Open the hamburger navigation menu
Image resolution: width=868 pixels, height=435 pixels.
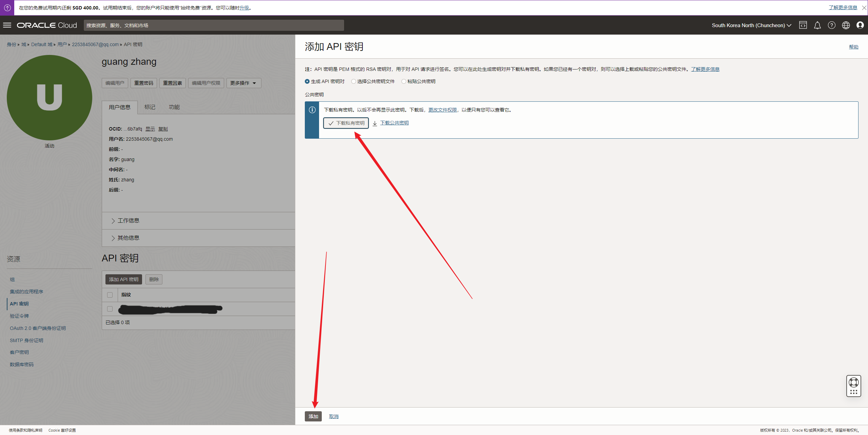tap(7, 25)
